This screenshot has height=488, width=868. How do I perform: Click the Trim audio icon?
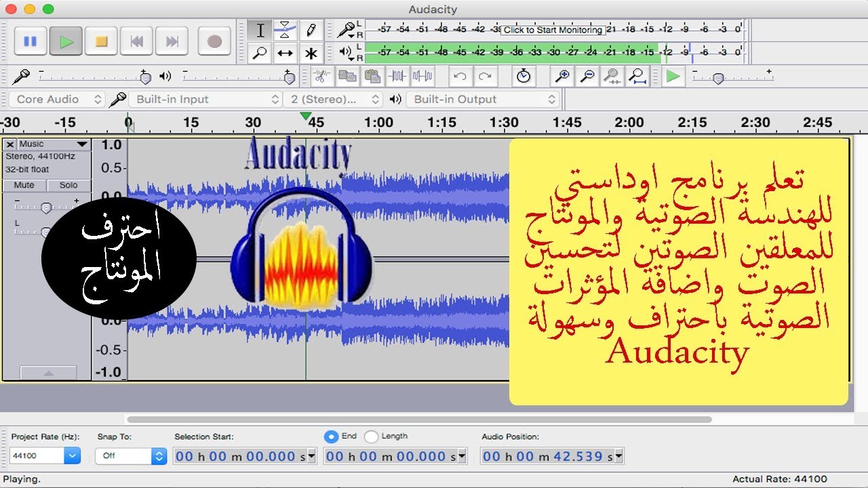397,76
